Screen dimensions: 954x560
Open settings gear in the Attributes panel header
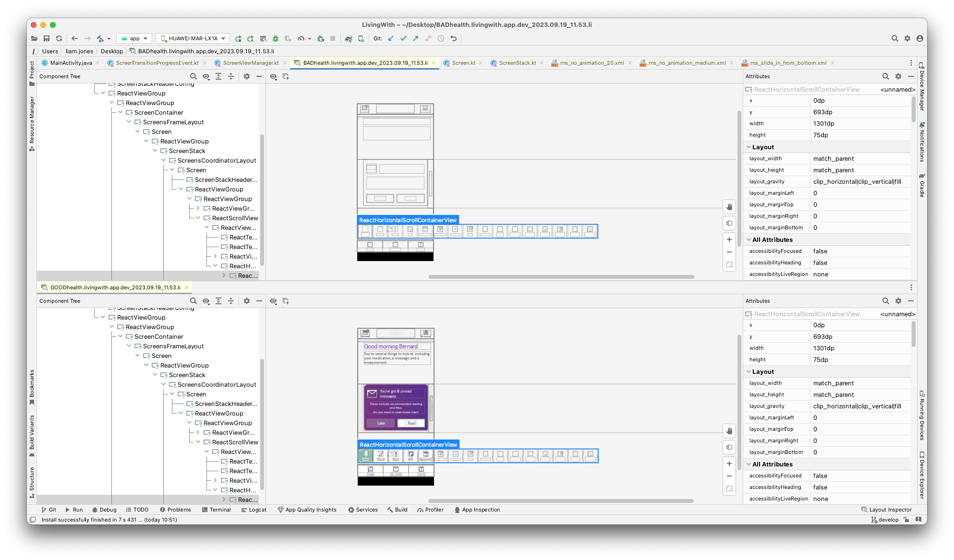[898, 76]
